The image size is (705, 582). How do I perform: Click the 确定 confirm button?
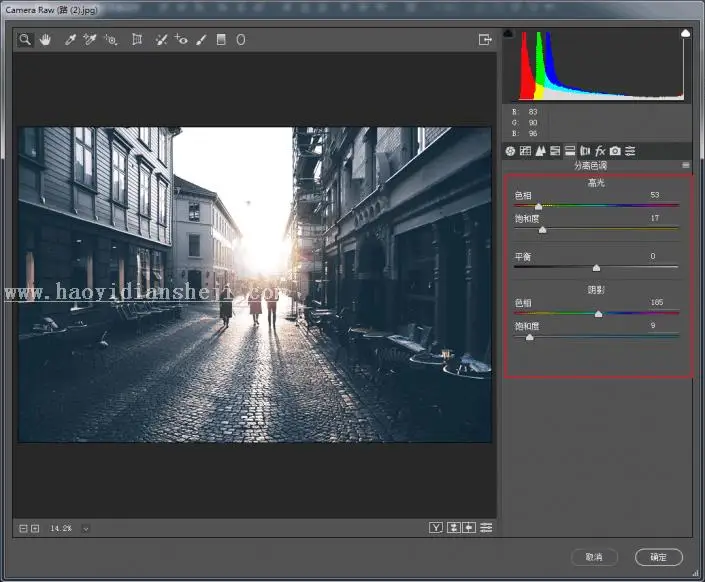[x=659, y=557]
